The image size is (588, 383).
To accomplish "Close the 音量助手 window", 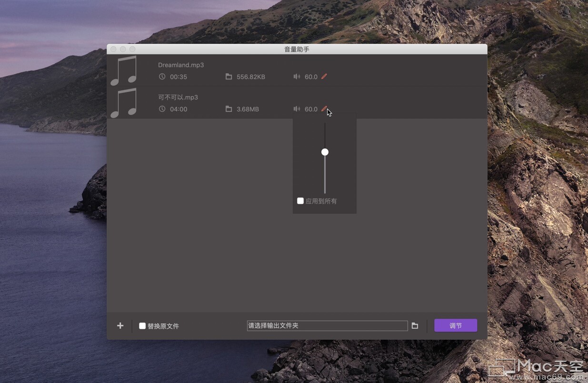I will pyautogui.click(x=113, y=49).
